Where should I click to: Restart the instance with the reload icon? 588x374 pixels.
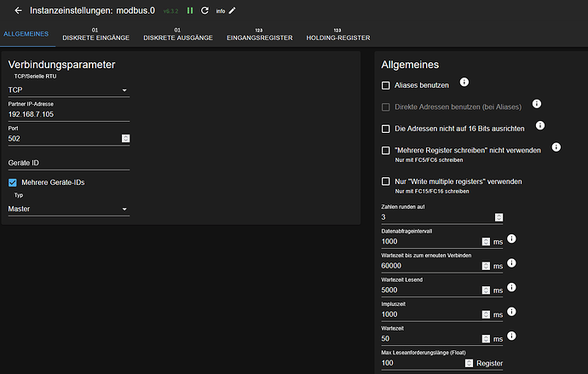point(205,10)
